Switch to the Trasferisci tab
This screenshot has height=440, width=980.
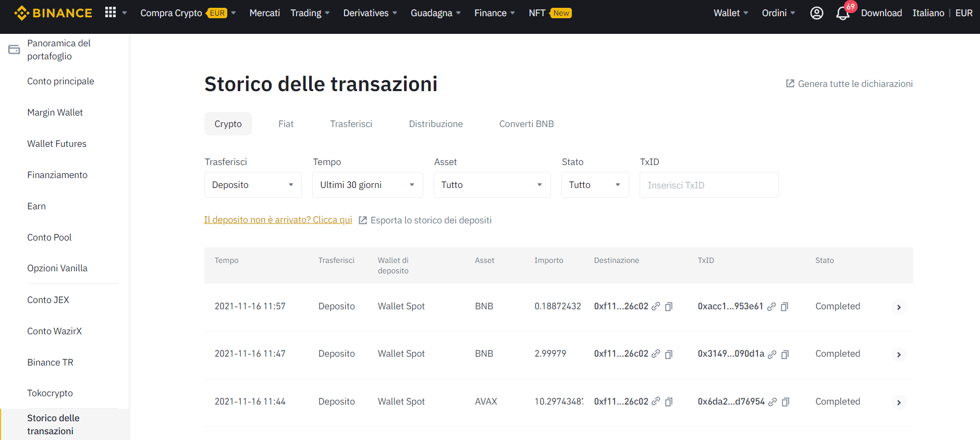coord(351,124)
